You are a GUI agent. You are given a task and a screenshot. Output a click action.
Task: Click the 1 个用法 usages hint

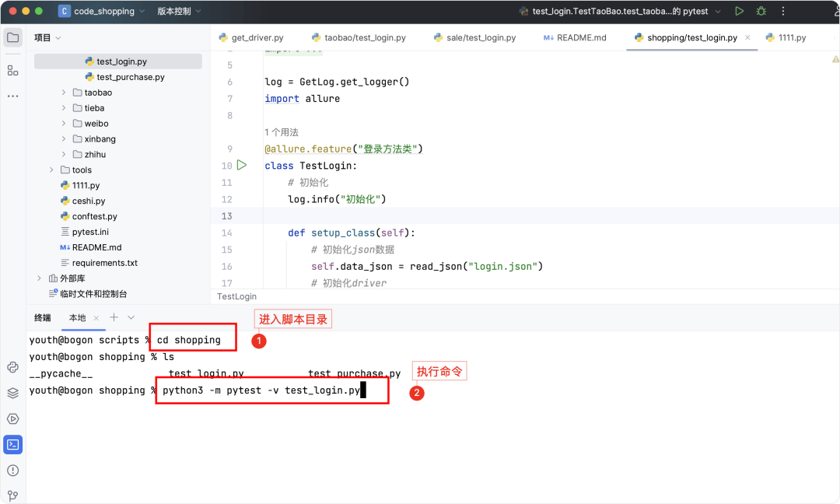coord(282,132)
